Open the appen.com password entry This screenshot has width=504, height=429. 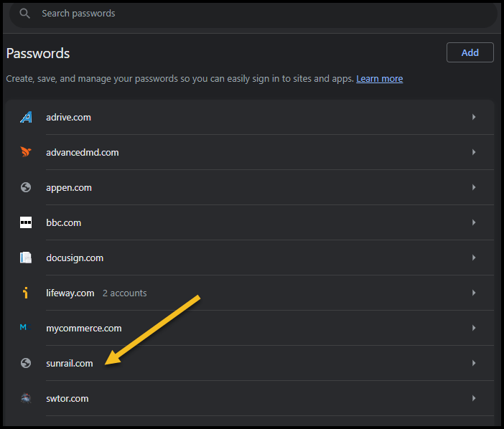click(250, 187)
